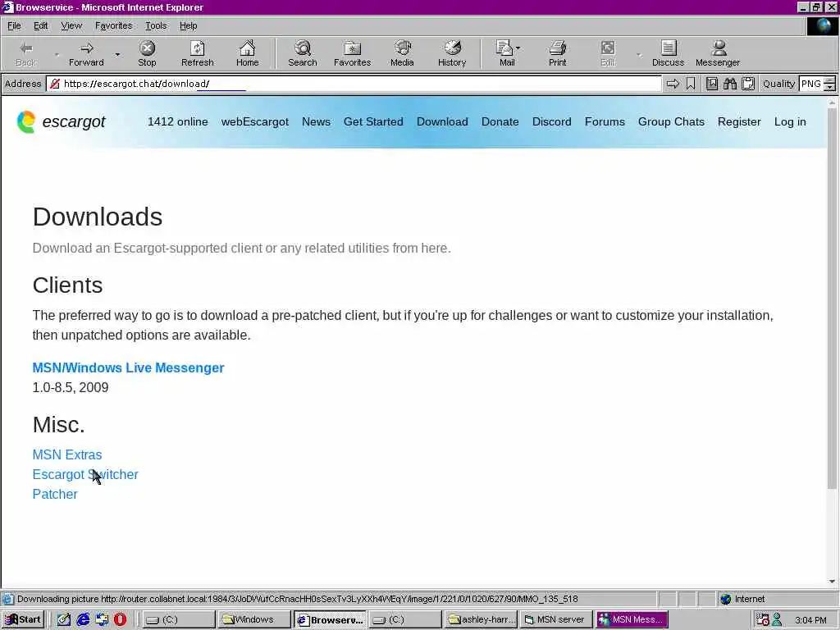The image size is (840, 630).
Task: Open the Escargot Switcher link
Action: pos(85,474)
